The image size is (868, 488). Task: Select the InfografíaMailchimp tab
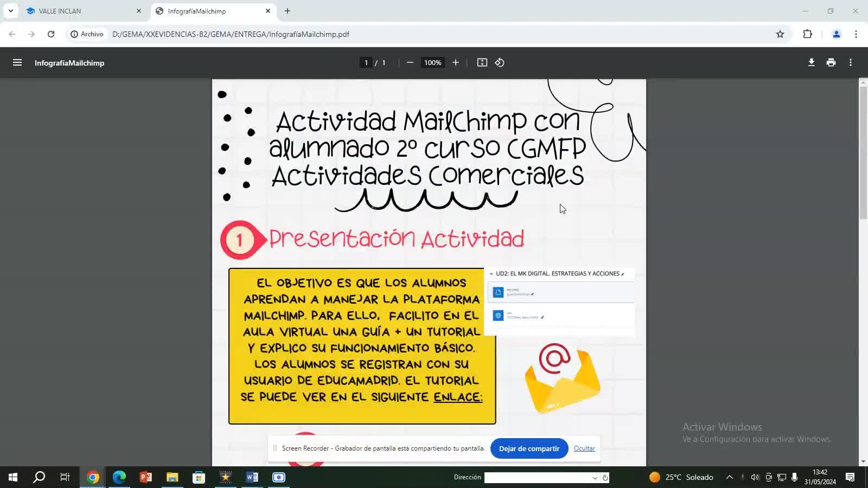[x=213, y=11]
